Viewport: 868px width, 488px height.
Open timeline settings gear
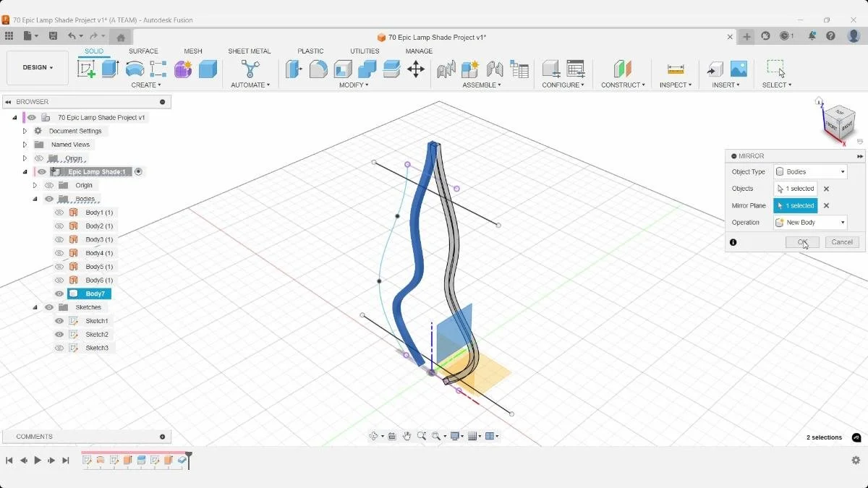click(x=856, y=461)
